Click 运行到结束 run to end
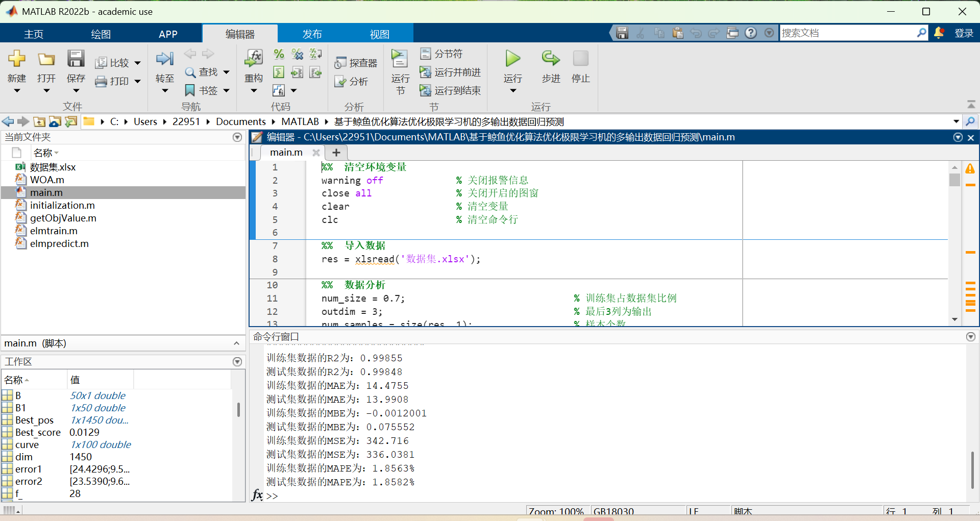Image resolution: width=980 pixels, height=521 pixels. tap(450, 90)
